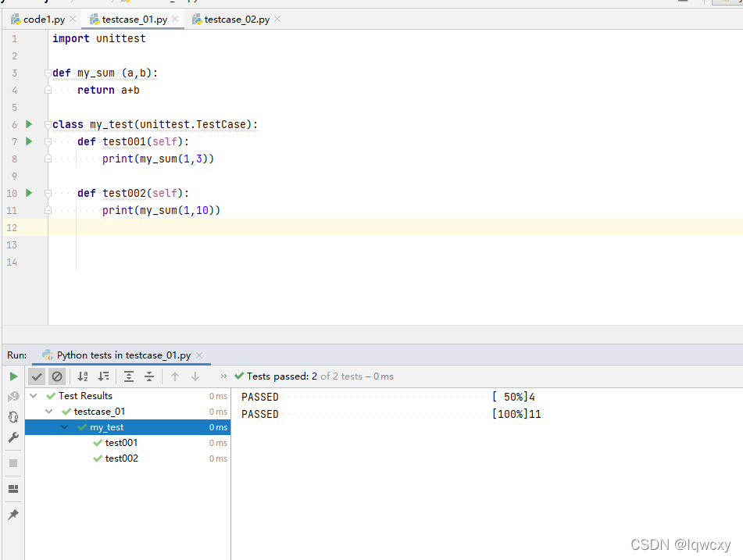Place cursor in empty highlighted line 12
The image size is (743, 560).
pos(395,227)
